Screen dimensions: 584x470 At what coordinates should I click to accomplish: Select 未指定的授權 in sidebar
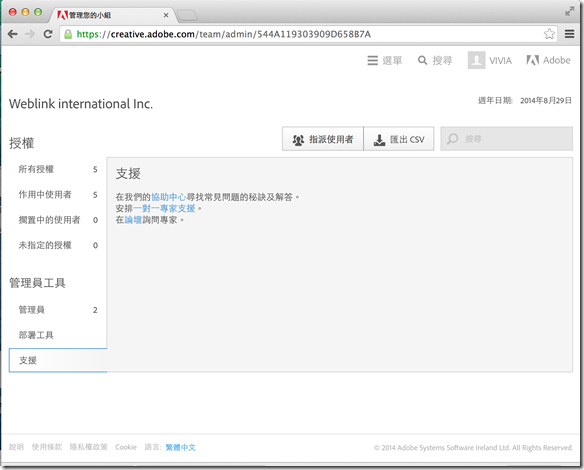(x=58, y=245)
